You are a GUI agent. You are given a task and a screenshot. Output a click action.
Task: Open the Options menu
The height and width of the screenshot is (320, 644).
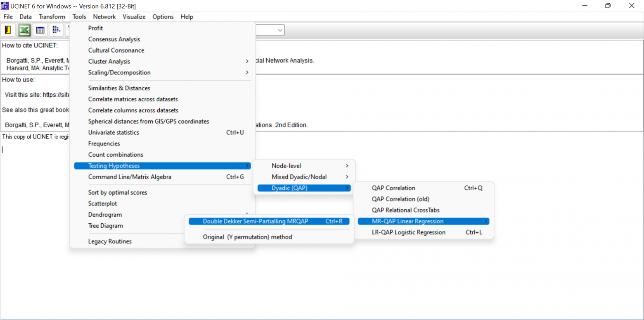(x=163, y=17)
